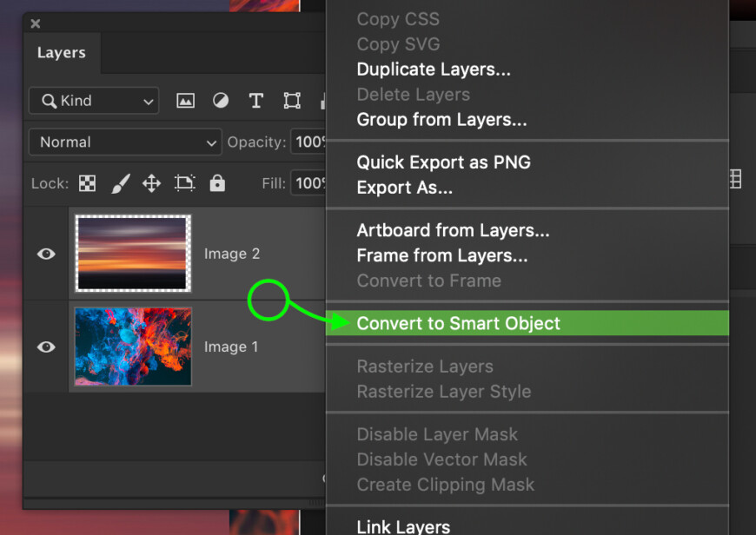
Task: Open the Kind filter dropdown
Action: 93,101
